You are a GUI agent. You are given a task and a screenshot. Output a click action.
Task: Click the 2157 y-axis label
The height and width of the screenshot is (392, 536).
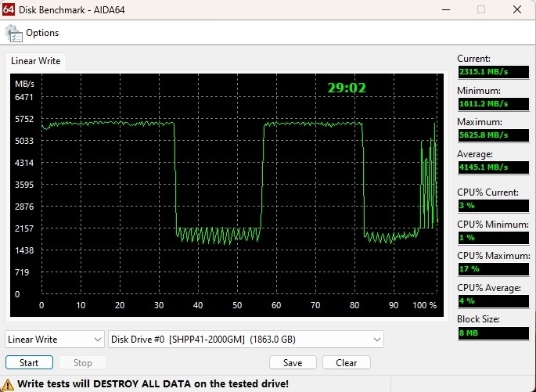[x=24, y=228]
